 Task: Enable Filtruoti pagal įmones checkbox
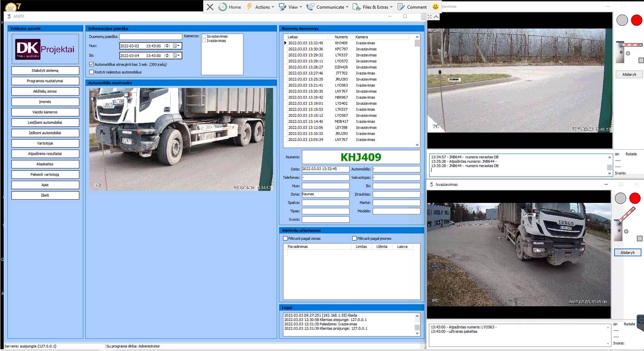(355, 239)
